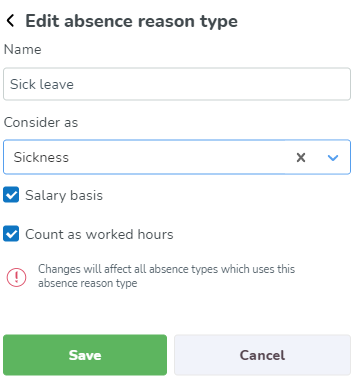
Task: Uncheck the Salary basis checkbox
Action: point(11,195)
